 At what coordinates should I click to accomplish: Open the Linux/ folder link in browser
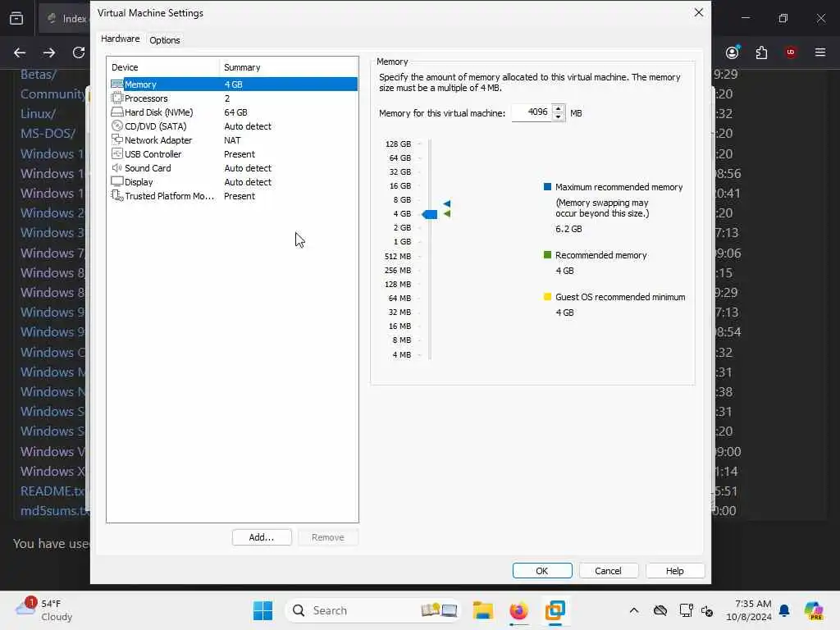38,113
